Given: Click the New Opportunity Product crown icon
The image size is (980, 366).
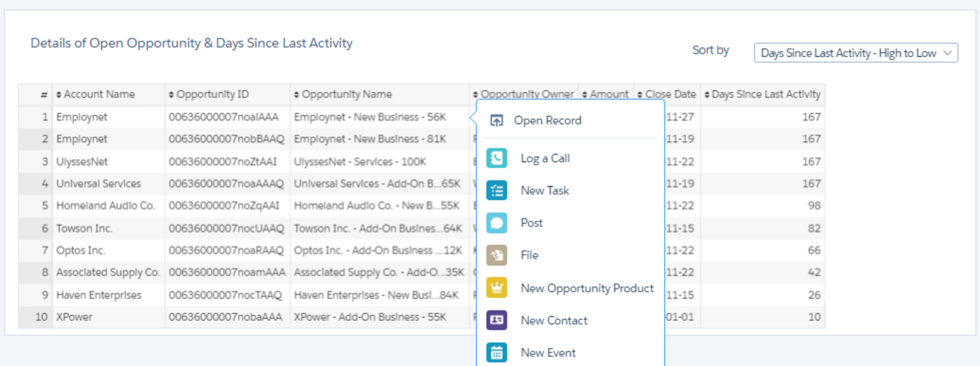Looking at the screenshot, I should click(497, 288).
